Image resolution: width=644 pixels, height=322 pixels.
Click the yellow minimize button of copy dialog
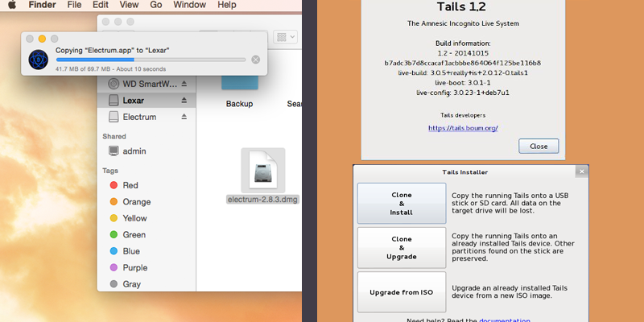(x=42, y=39)
